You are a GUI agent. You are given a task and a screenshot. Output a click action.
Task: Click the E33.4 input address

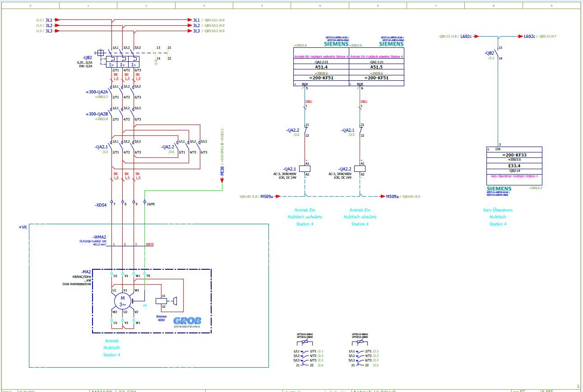(514, 166)
